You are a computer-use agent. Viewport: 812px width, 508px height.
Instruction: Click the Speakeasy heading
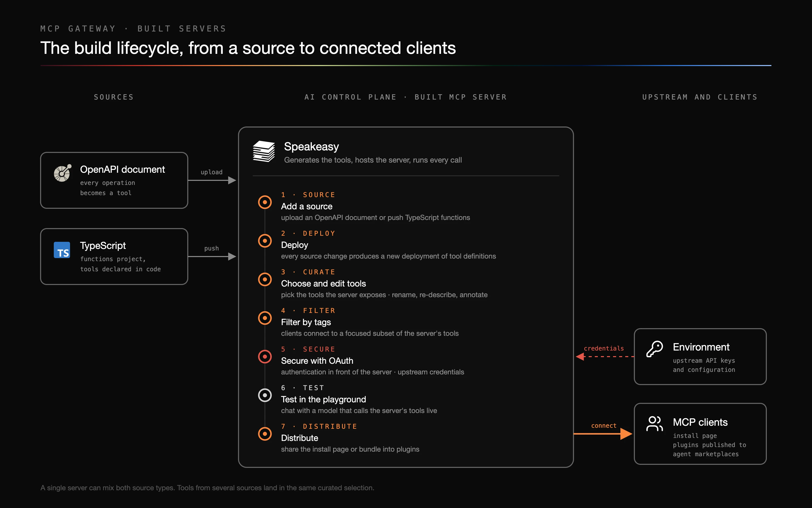[311, 147]
